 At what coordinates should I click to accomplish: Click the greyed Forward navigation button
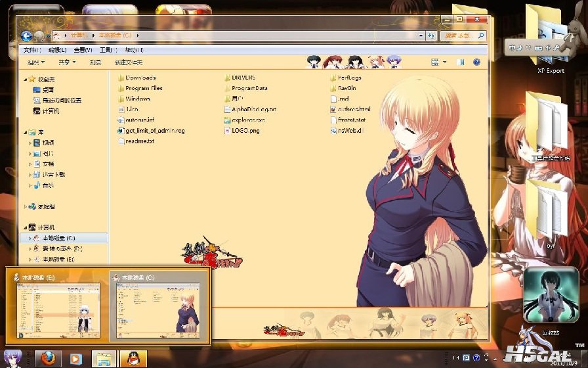[39, 36]
